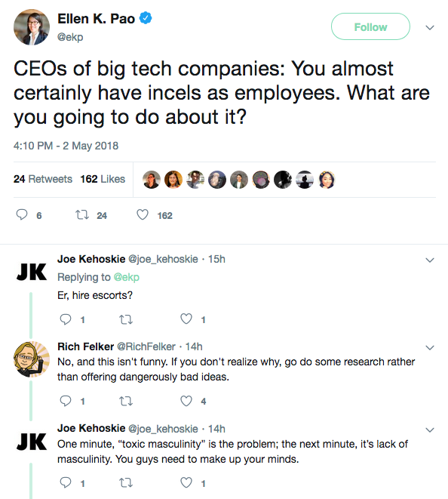Open the @ekp mention link
Screen dimensions: 448x499
tap(127, 277)
